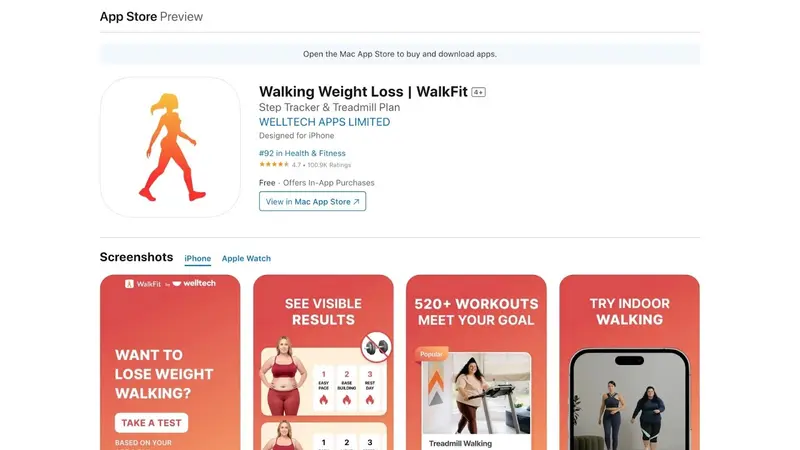Click the WalkFit walking woman app icon
800x450 pixels.
click(170, 147)
